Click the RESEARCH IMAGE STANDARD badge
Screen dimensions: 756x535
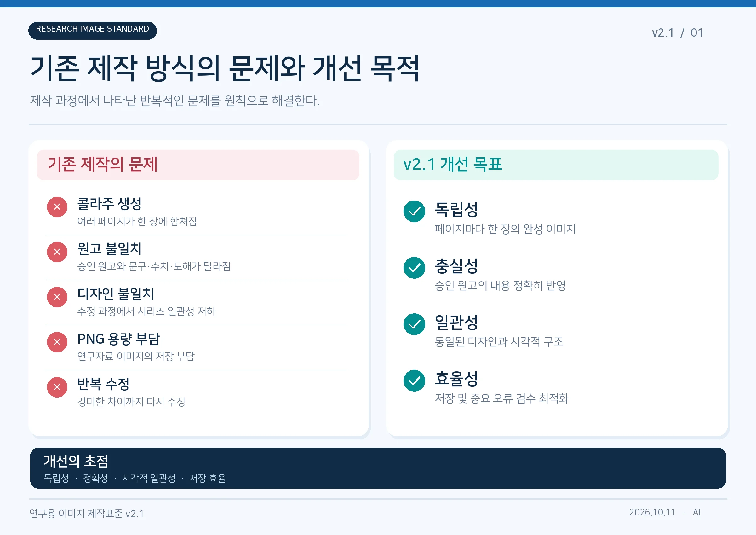(93, 31)
